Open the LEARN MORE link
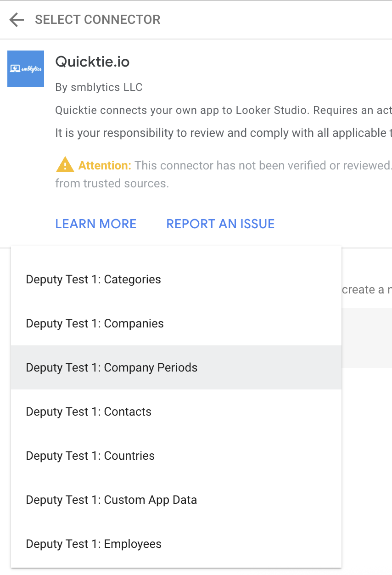The image size is (392, 575). point(96,224)
